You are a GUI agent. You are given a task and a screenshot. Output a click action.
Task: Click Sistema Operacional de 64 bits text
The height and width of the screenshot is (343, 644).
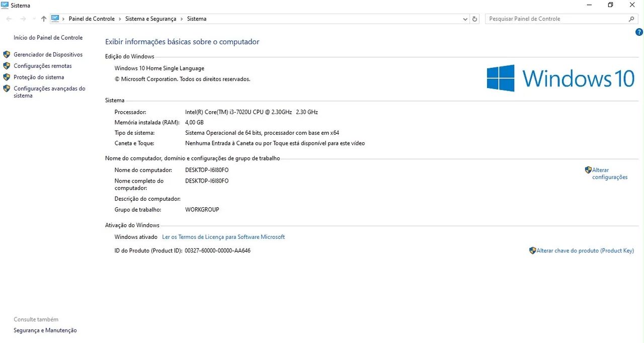pos(262,133)
